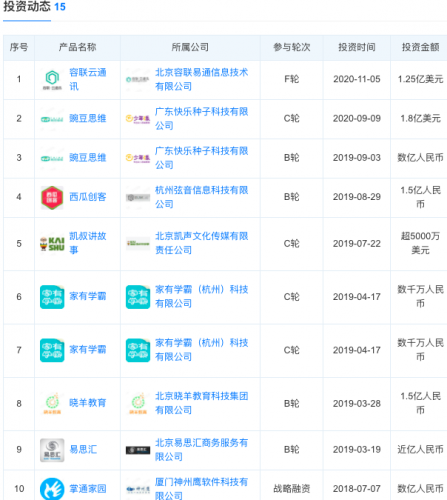
Task: Click the 北京凯声文化 company logo
Action: coord(138,243)
